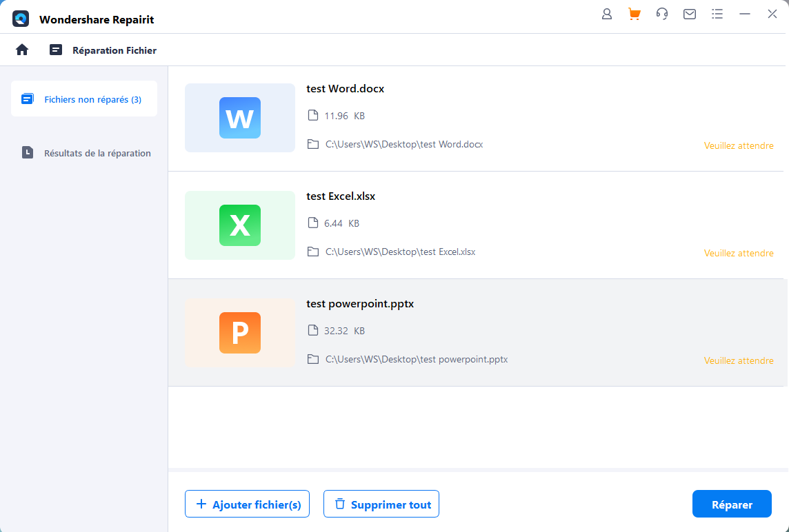Go to the home icon
The height and width of the screenshot is (532, 789).
coord(22,50)
